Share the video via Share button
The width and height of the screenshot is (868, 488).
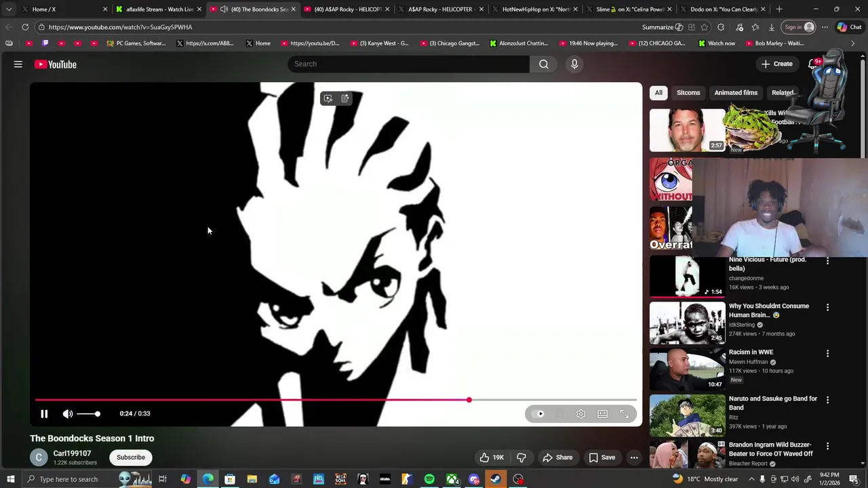(558, 457)
